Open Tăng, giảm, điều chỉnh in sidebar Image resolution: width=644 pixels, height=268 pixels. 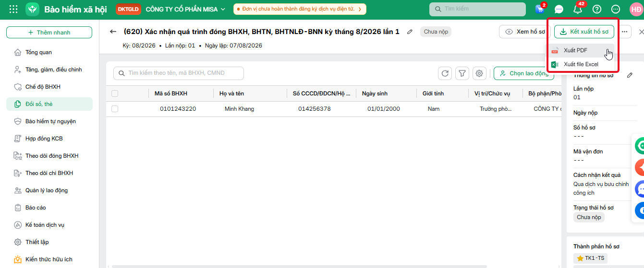pos(49,70)
